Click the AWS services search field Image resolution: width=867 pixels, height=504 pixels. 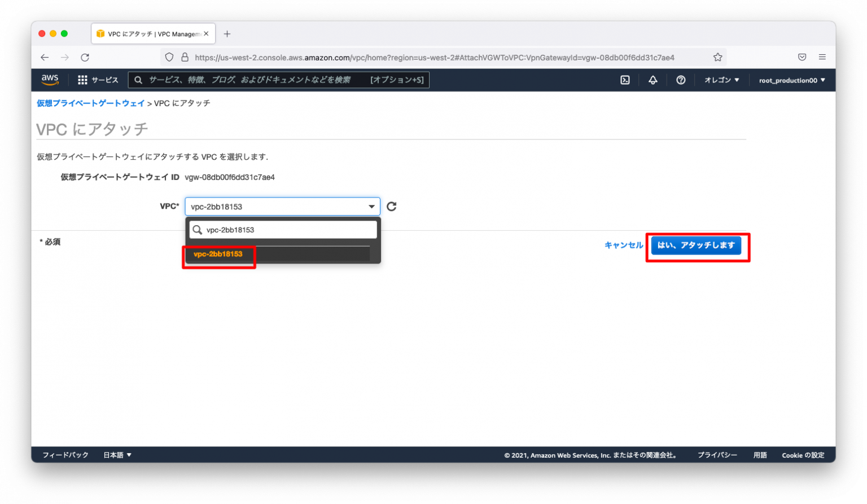[254, 80]
